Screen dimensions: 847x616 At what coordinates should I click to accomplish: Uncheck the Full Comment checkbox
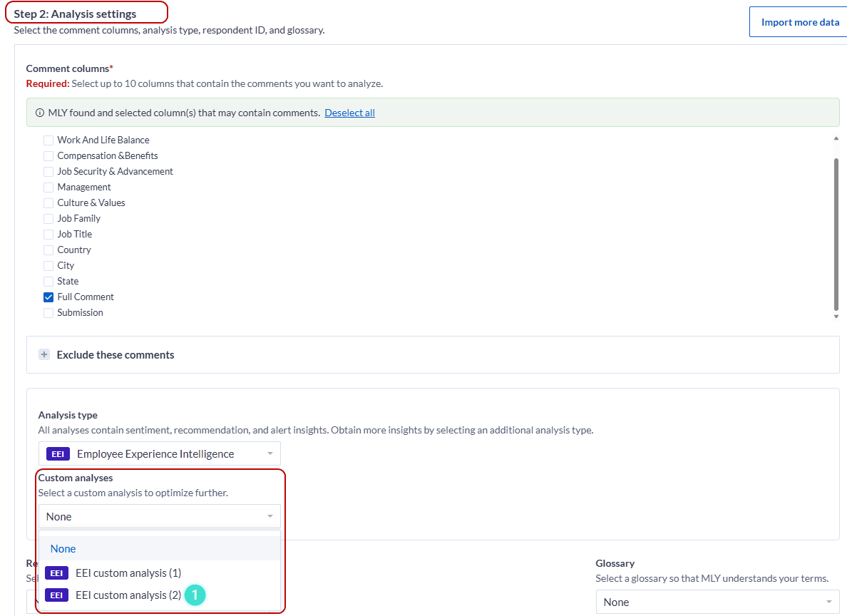pos(48,297)
